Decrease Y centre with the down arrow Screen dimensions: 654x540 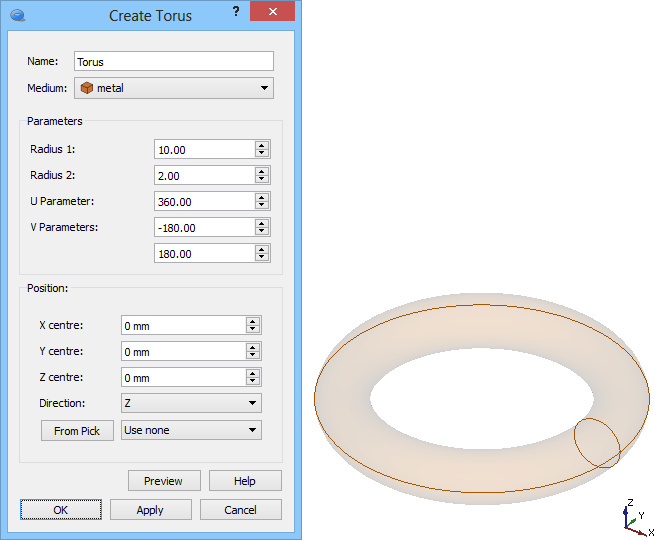(253, 355)
